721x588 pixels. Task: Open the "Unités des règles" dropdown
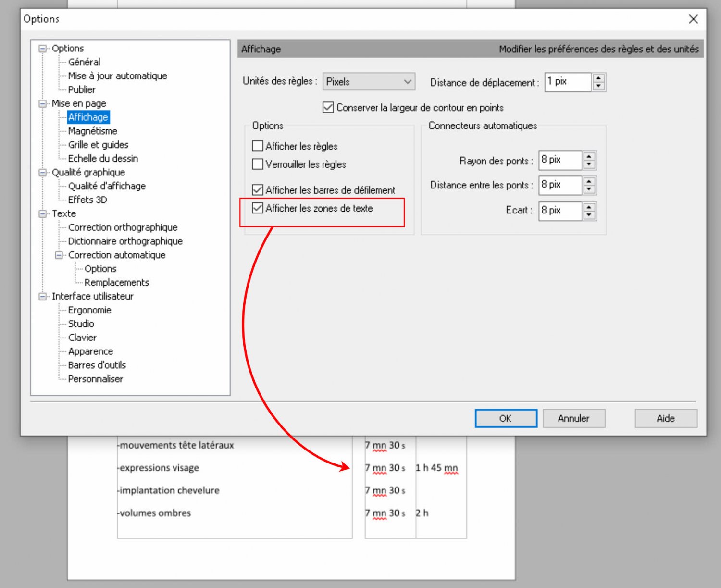point(406,81)
